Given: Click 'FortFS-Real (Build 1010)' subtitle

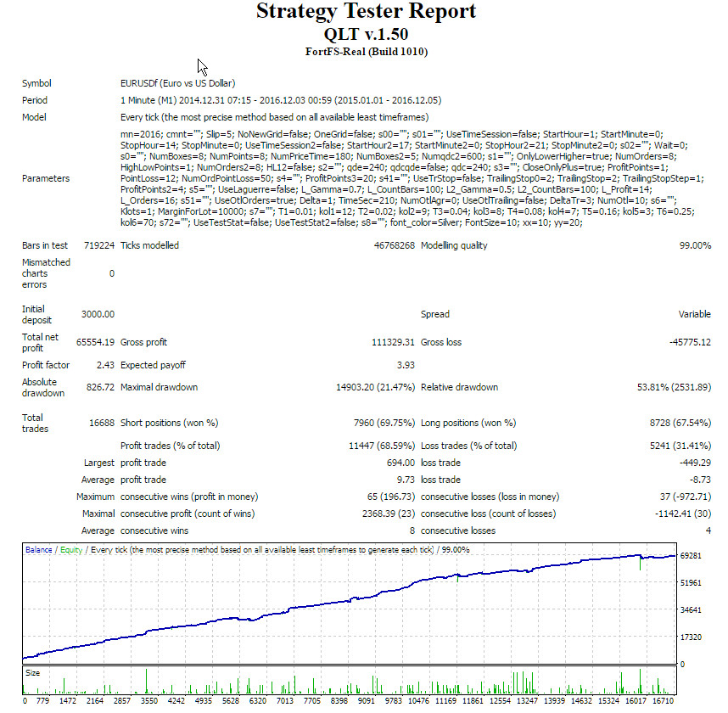Looking at the screenshot, I should coord(367,52).
